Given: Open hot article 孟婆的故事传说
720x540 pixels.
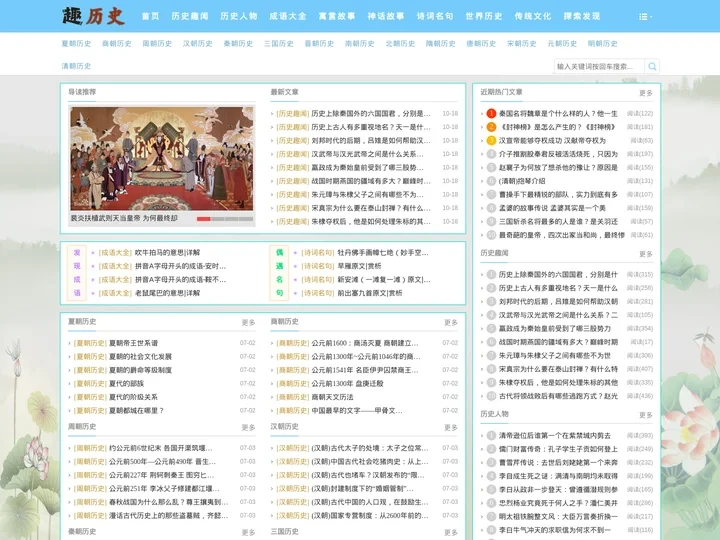Looking at the screenshot, I should (x=552, y=208).
